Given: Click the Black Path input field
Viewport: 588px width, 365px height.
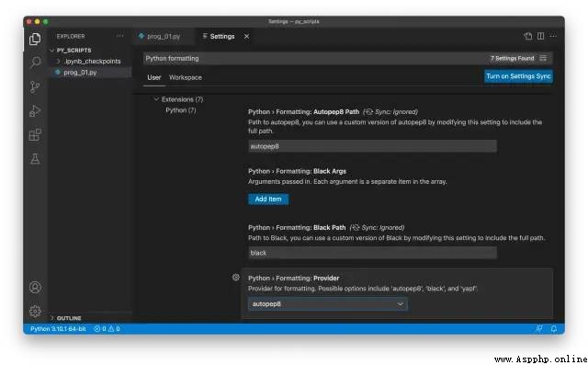Looking at the screenshot, I should [373, 253].
